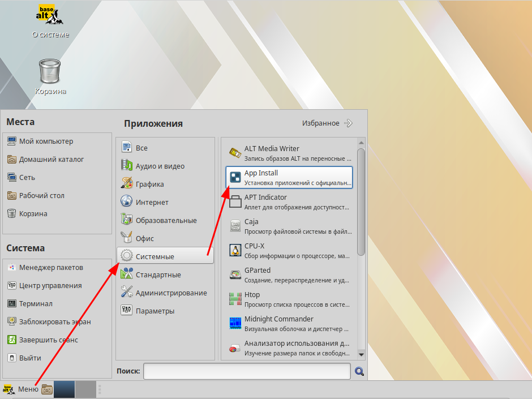This screenshot has height=399, width=532.
Task: Click the 'Запись образов ALT' description text
Action: coord(298,158)
